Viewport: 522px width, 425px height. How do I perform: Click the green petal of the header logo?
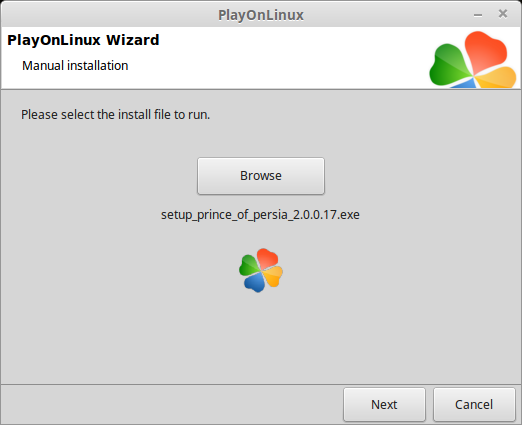pos(448,65)
